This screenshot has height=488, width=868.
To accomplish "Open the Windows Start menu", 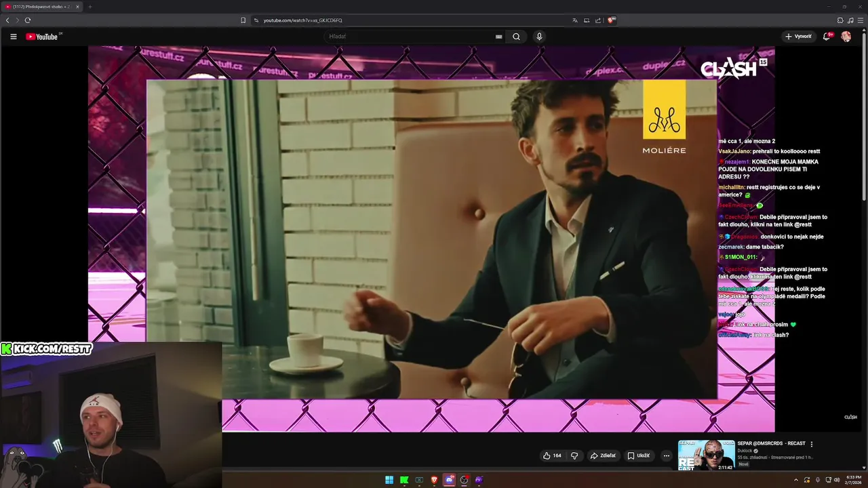I will coord(389,480).
